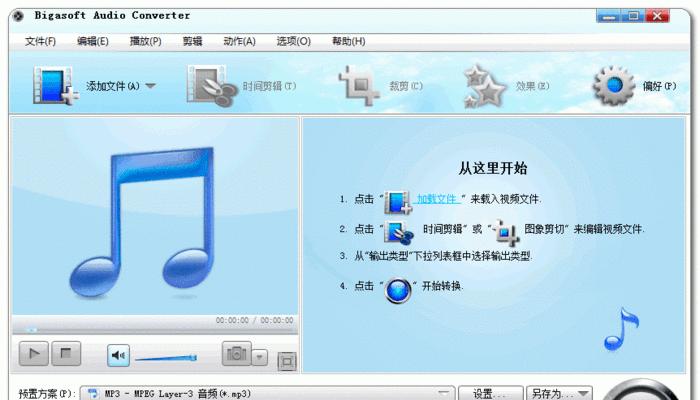Expand the Add File dropdown arrow
This screenshot has width=700, height=400.
(150, 86)
